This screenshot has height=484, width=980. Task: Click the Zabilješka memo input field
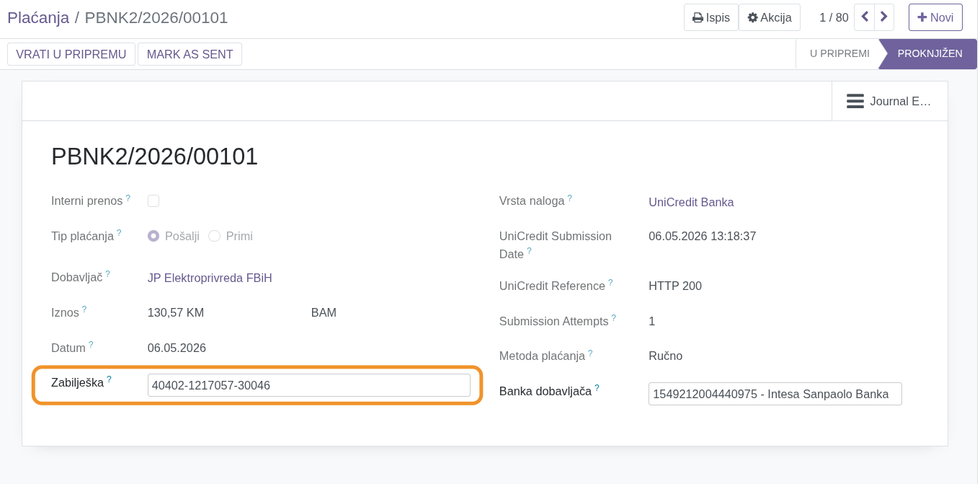(x=309, y=385)
